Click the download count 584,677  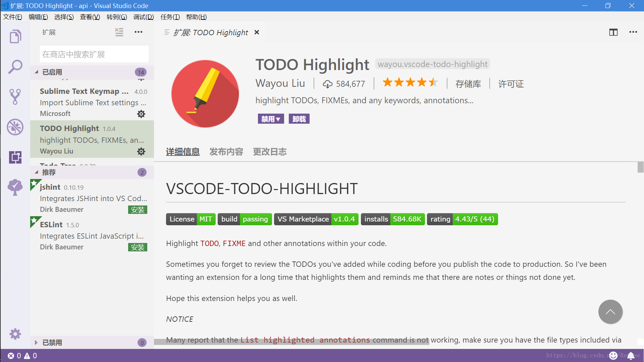344,84
